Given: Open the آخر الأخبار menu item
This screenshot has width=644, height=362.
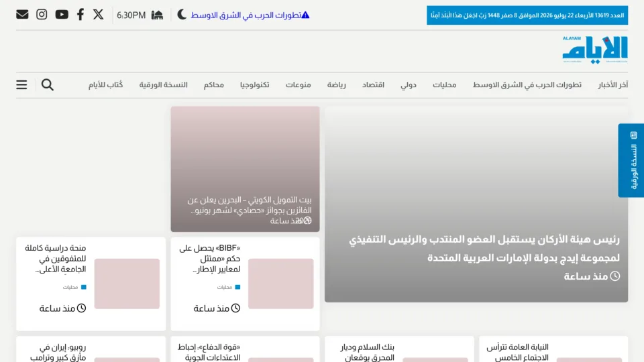Looking at the screenshot, I should click(612, 85).
